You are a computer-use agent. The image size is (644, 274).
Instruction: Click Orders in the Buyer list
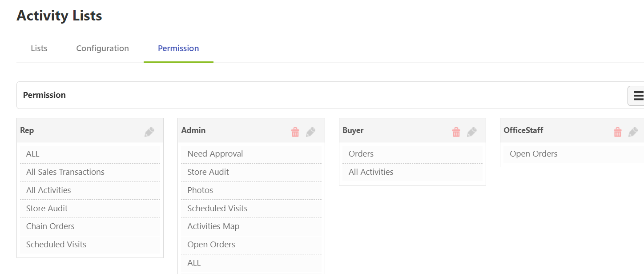[x=361, y=153]
